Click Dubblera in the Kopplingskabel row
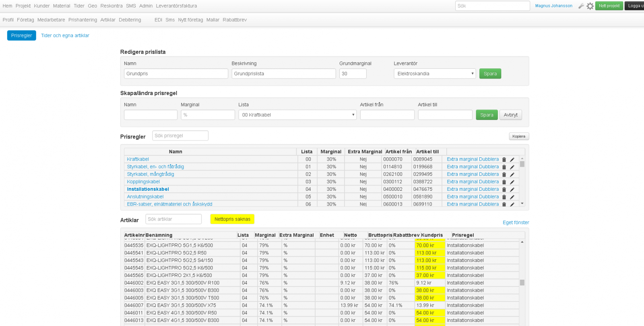Screen dimensions: 644x326 (x=489, y=182)
